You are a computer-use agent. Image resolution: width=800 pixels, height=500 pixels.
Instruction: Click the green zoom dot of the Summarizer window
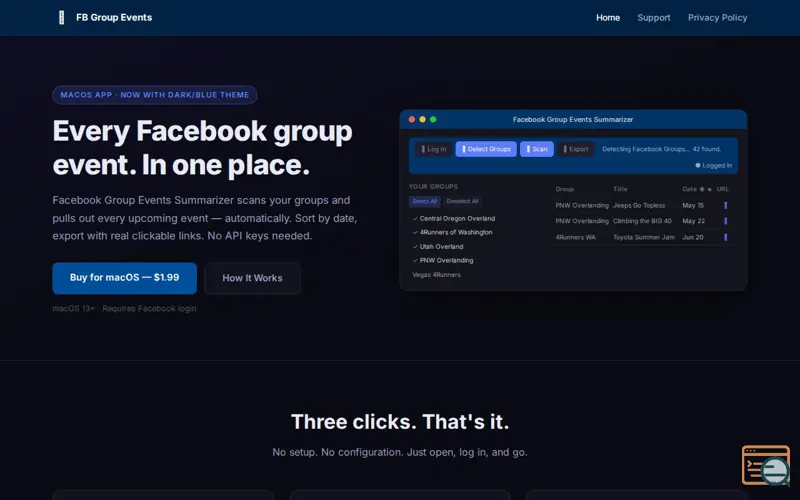coord(433,119)
